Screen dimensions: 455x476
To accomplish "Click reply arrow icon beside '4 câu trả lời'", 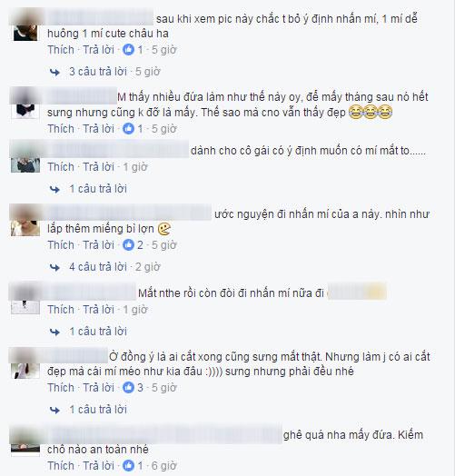I will tap(54, 267).
